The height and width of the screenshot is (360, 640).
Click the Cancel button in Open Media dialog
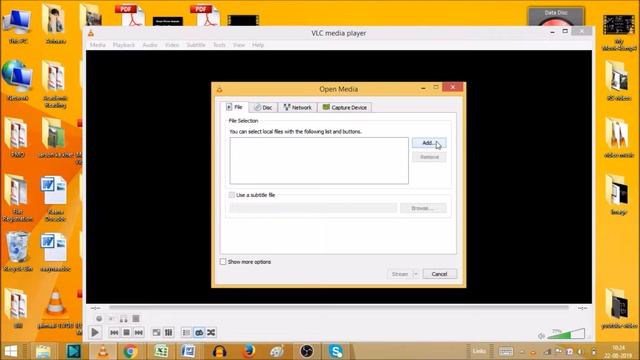tap(440, 274)
